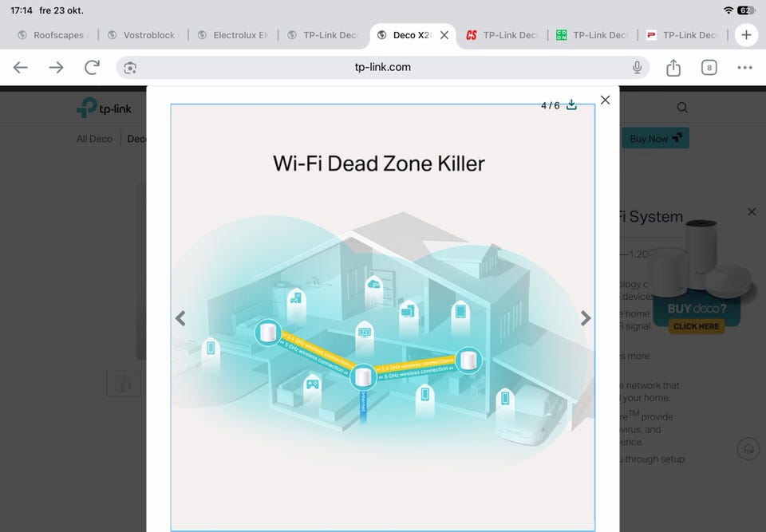The height and width of the screenshot is (532, 766).
Task: Reload the page with the refresh icon
Action: click(92, 68)
